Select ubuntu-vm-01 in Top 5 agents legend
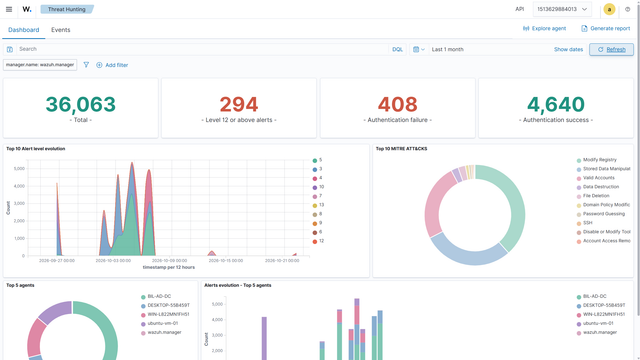 (x=161, y=324)
